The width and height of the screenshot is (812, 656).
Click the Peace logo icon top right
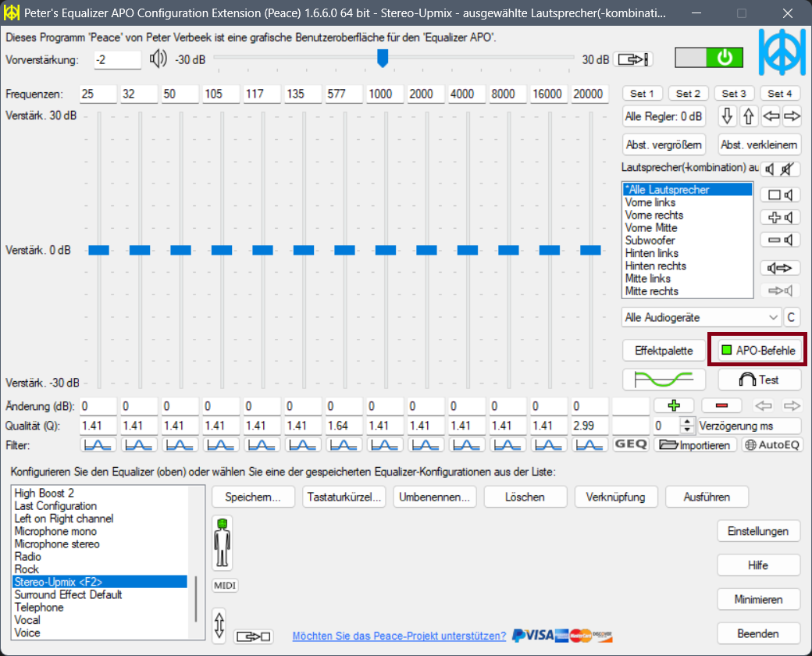pyautogui.click(x=782, y=52)
